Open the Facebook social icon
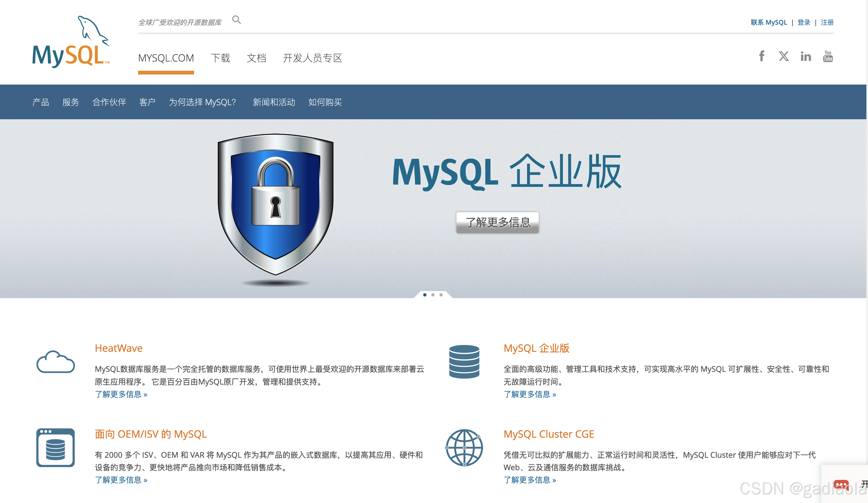 pos(762,56)
